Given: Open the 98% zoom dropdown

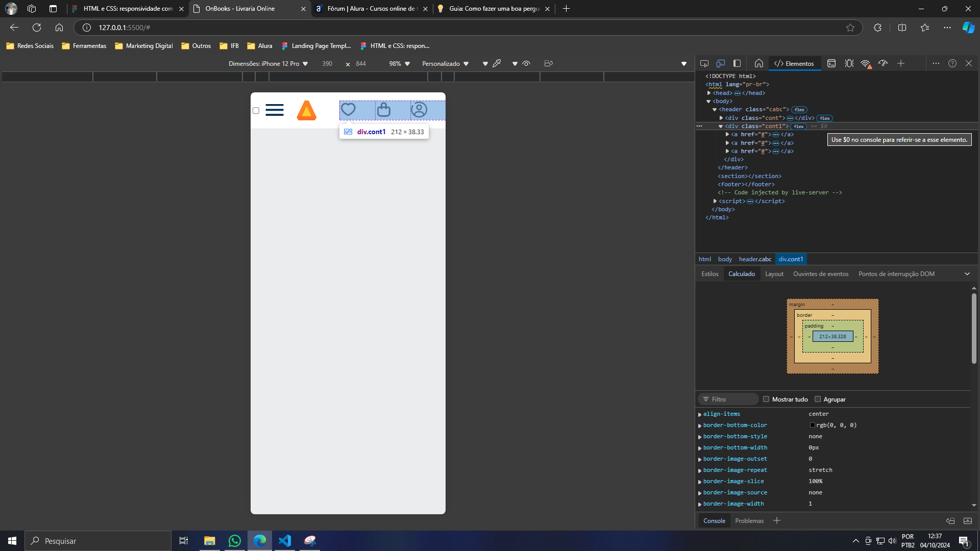Looking at the screenshot, I should pyautogui.click(x=399, y=64).
